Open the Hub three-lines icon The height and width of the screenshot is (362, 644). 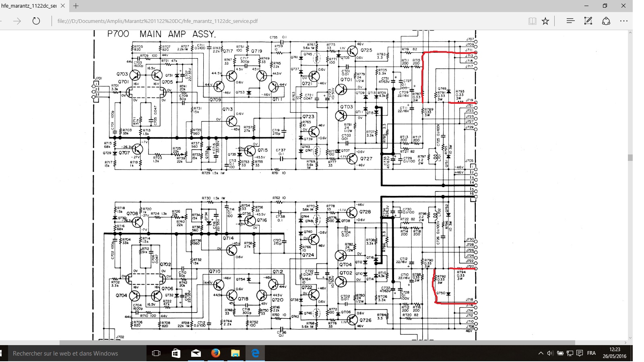pos(570,21)
